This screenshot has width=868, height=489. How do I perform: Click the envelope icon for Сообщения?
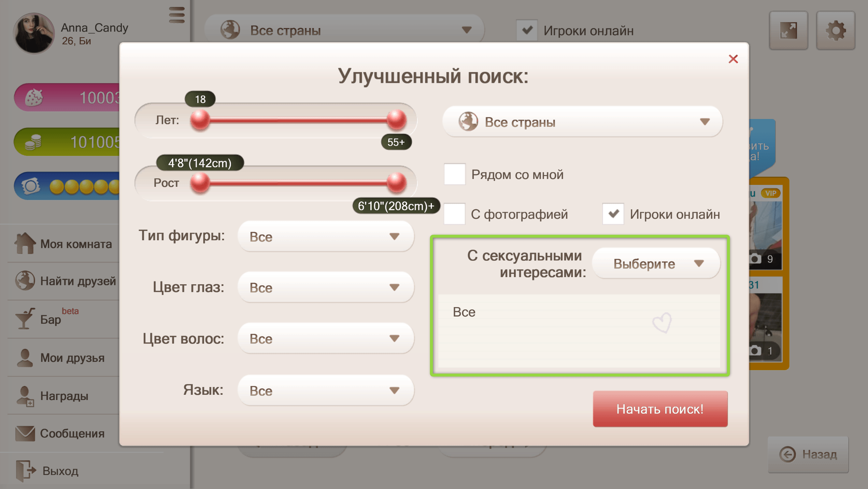25,433
